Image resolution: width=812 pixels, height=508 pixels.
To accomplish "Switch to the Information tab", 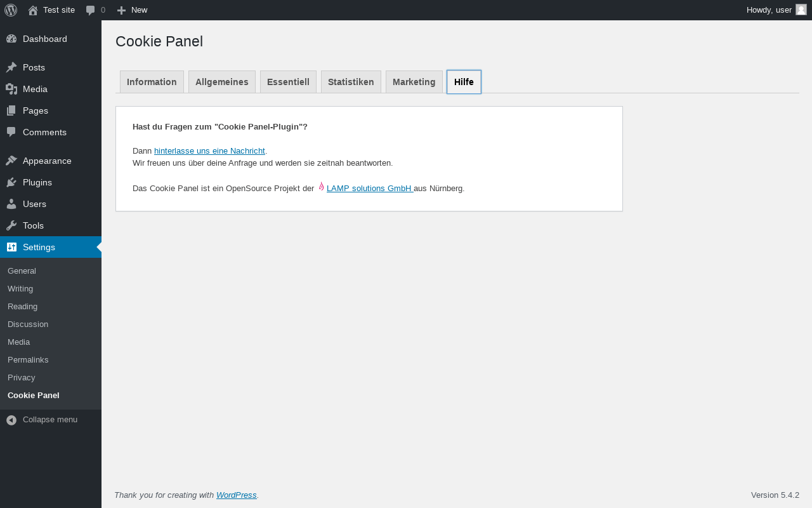I will pyautogui.click(x=152, y=82).
